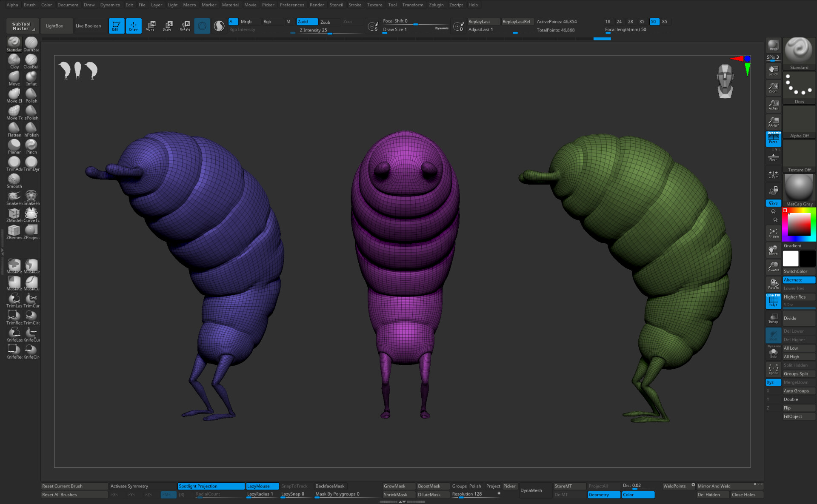Screen dimensions: 817x504
Task: Open the Dots stroke type picker
Action: 799,87
